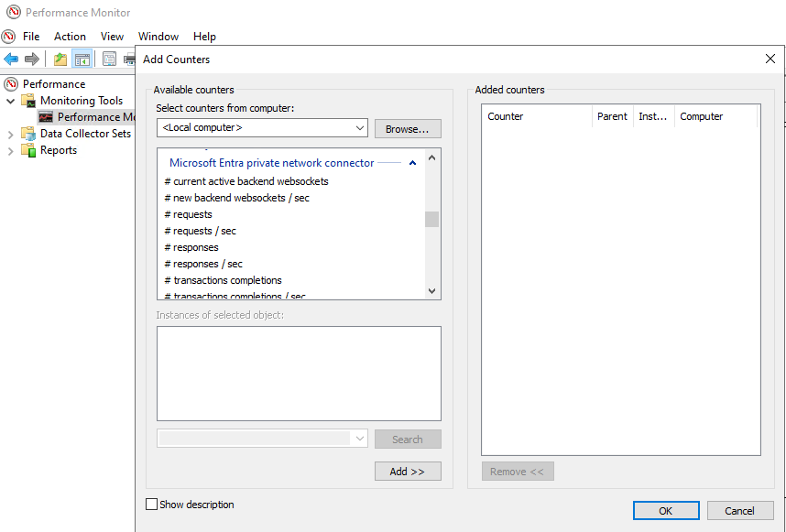Select the '# requests / sec' counter
This screenshot has width=786, height=532.
pos(200,231)
